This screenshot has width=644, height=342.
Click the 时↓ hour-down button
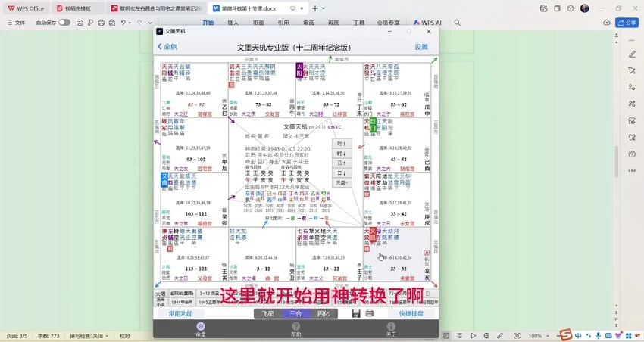click(x=342, y=154)
